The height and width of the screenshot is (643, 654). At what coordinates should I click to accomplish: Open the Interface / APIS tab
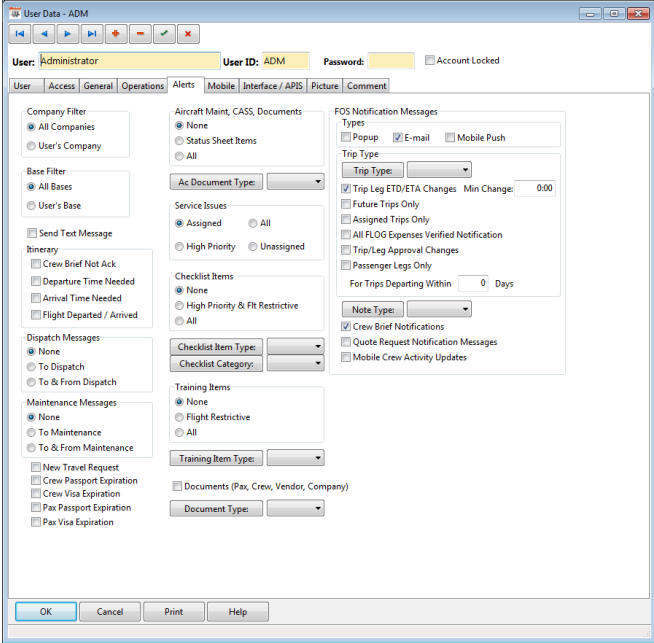[273, 86]
